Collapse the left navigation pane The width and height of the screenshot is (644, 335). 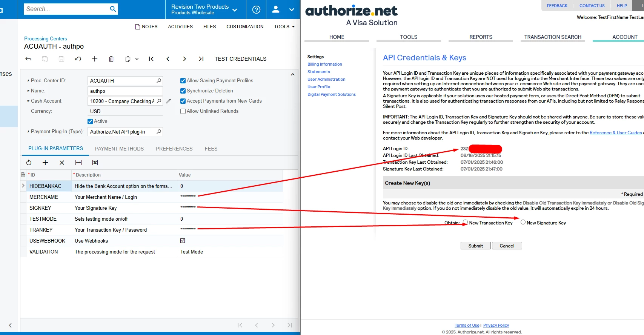pyautogui.click(x=10, y=325)
